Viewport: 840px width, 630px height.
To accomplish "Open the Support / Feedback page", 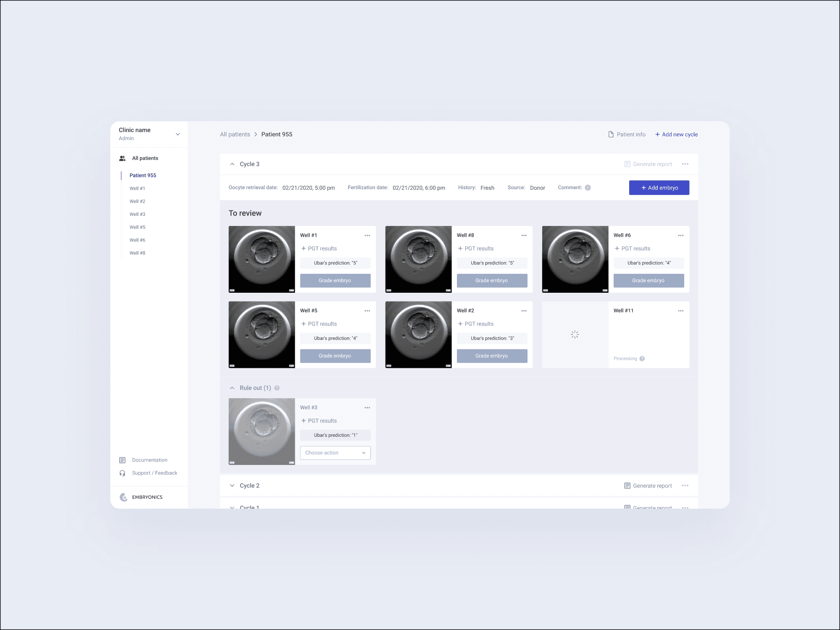I will click(x=154, y=473).
